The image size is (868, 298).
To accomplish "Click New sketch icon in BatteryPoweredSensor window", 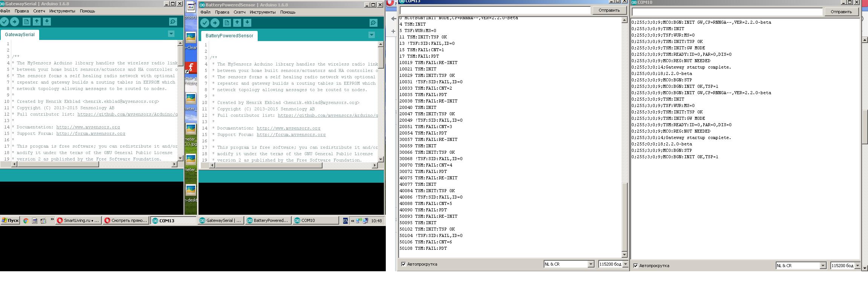I will [x=227, y=23].
